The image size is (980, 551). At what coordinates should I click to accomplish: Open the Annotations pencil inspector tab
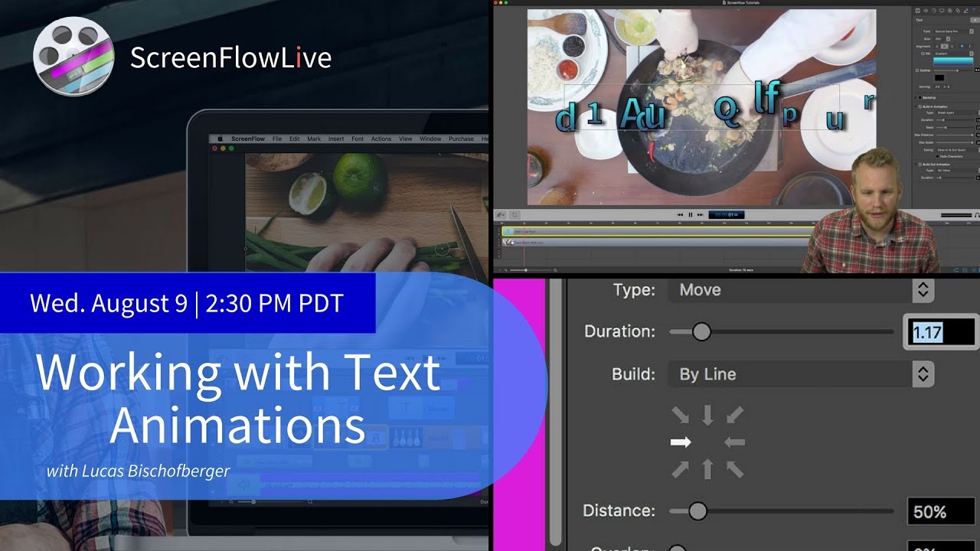coord(965,11)
